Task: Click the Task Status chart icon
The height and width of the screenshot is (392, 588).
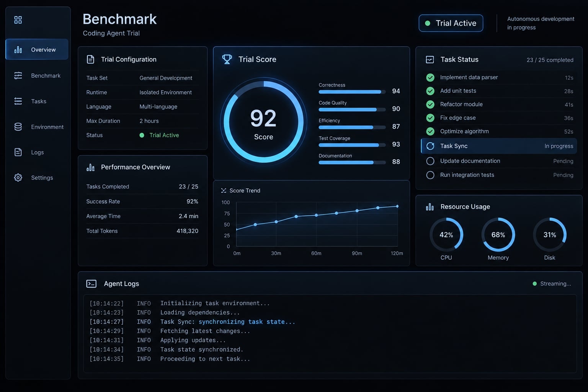Action: (x=430, y=59)
